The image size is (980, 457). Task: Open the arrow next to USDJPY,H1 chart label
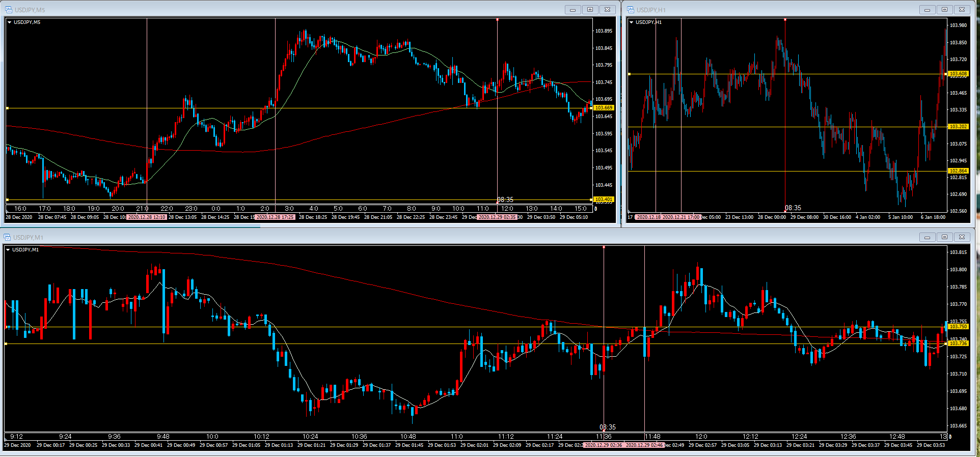point(632,22)
